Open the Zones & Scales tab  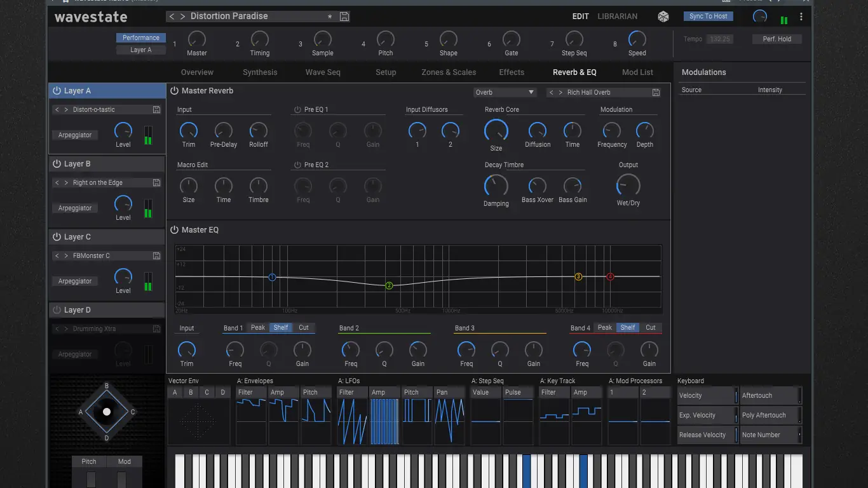[449, 72]
